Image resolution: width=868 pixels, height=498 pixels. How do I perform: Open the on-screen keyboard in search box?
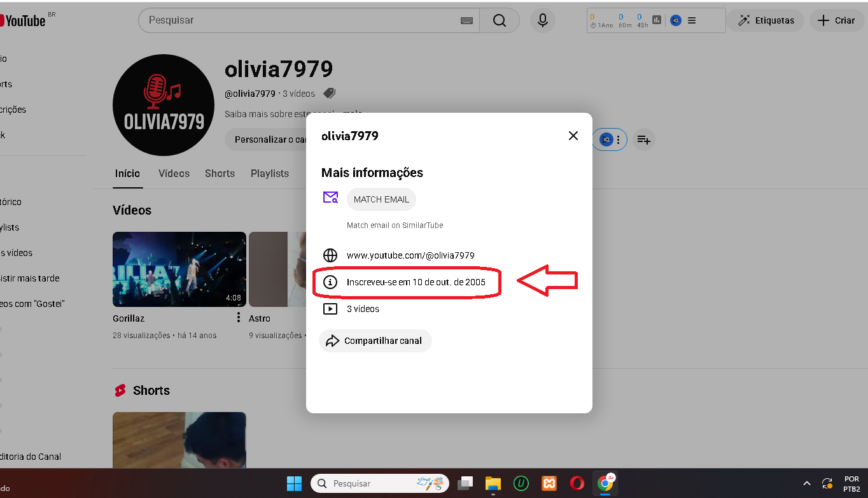pyautogui.click(x=466, y=20)
